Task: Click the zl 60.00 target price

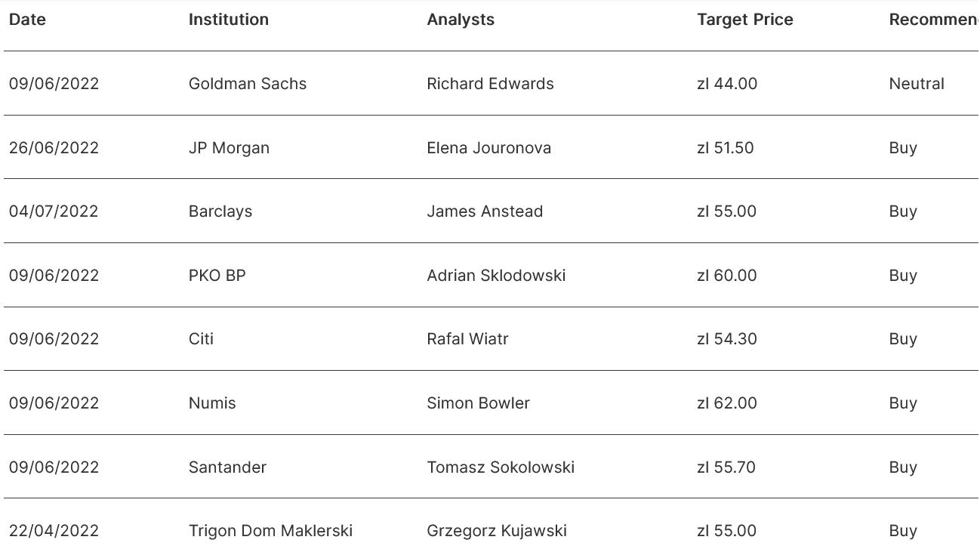Action: tap(726, 276)
